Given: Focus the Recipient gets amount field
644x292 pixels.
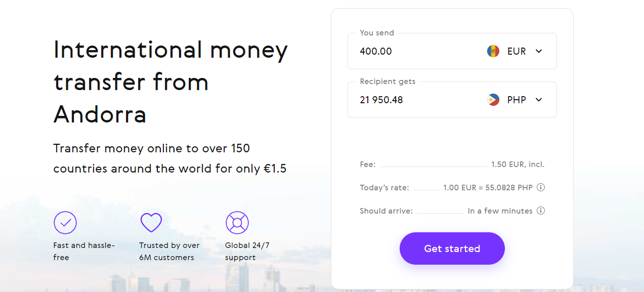Looking at the screenshot, I should (x=415, y=100).
